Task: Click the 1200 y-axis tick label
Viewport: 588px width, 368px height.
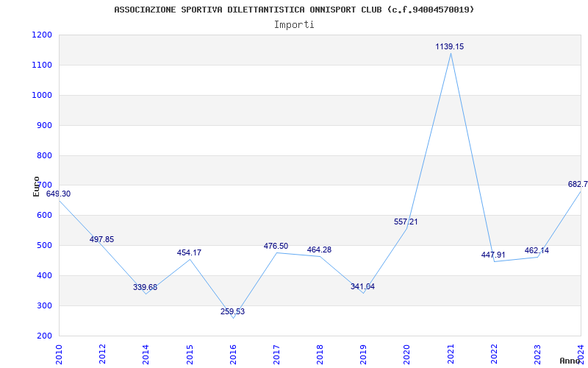Action: tap(42, 35)
